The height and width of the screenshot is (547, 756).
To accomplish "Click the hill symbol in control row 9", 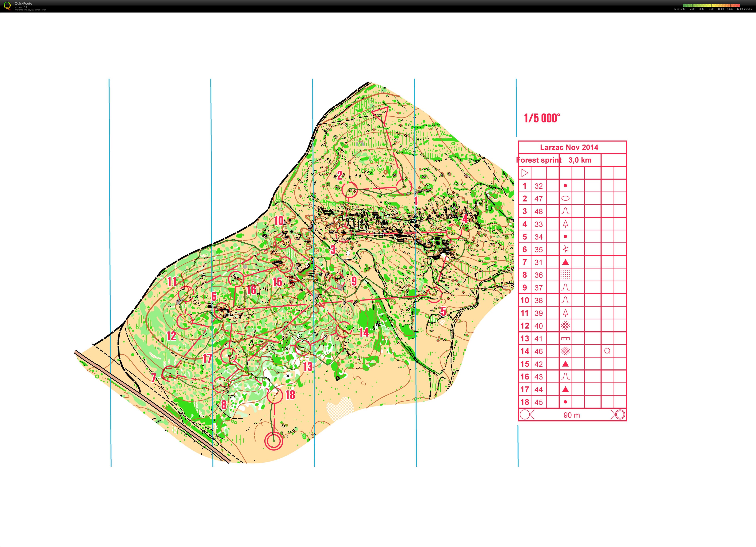I will (565, 287).
